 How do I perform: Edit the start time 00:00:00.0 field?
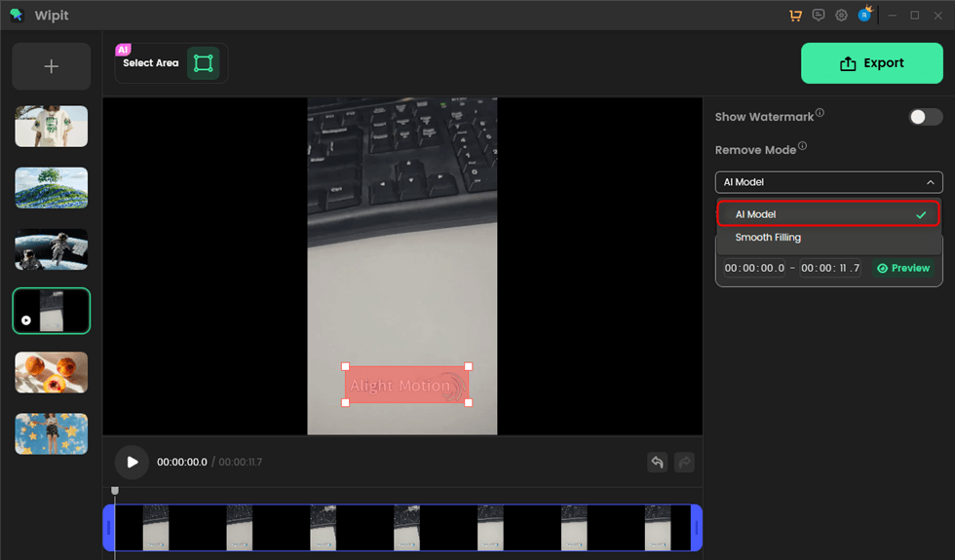754,268
